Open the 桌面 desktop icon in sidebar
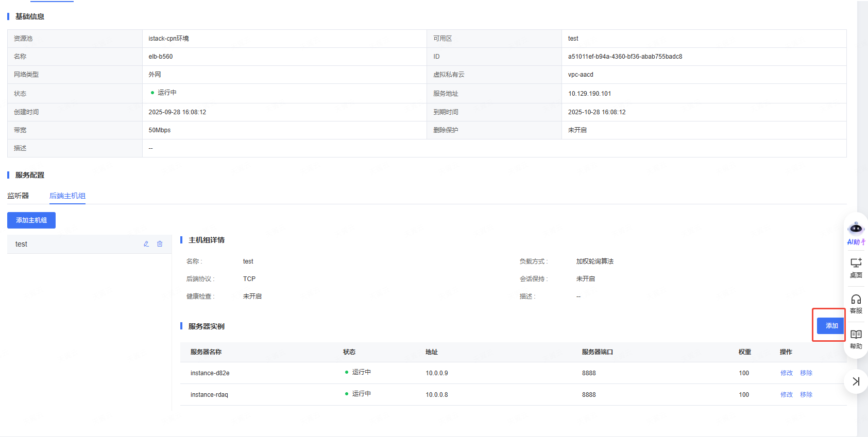Image resolution: width=868 pixels, height=437 pixels. 856,268
